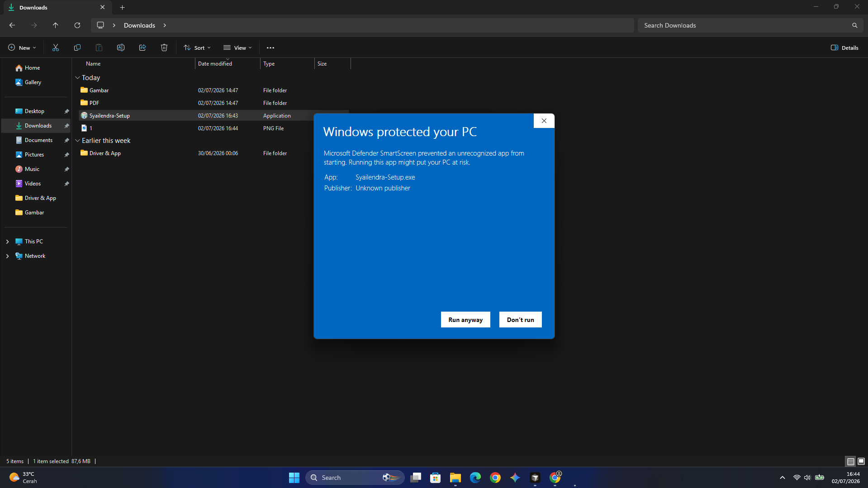Click the Copy toolbar icon
The image size is (868, 488).
77,47
